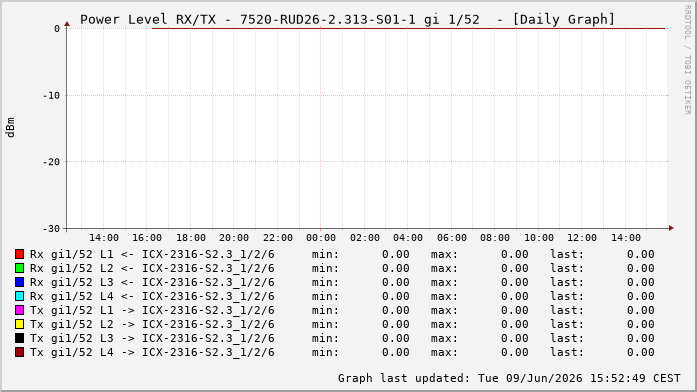
Task: Click the 22:00 x-axis time label
Action: click(x=278, y=238)
